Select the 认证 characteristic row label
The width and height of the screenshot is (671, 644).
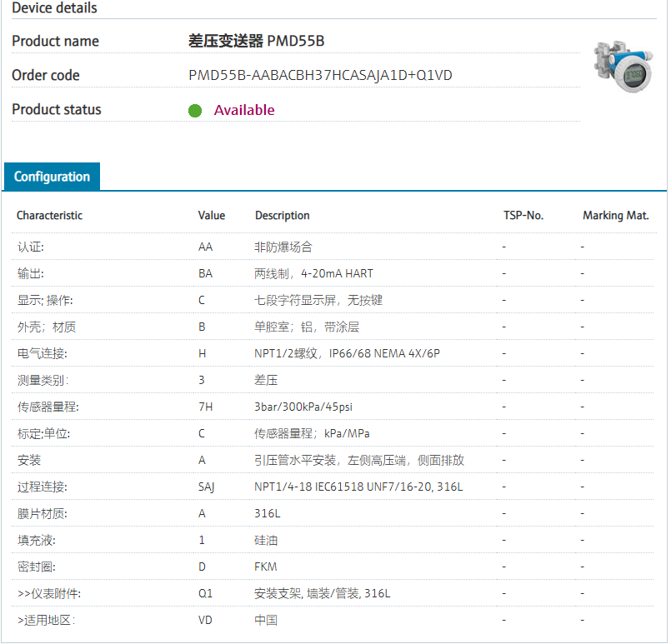[30, 247]
